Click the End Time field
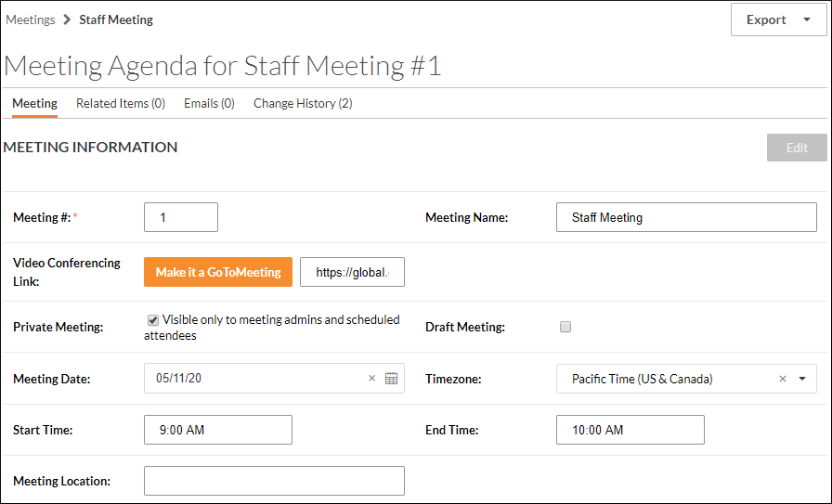The width and height of the screenshot is (832, 504). coord(630,430)
